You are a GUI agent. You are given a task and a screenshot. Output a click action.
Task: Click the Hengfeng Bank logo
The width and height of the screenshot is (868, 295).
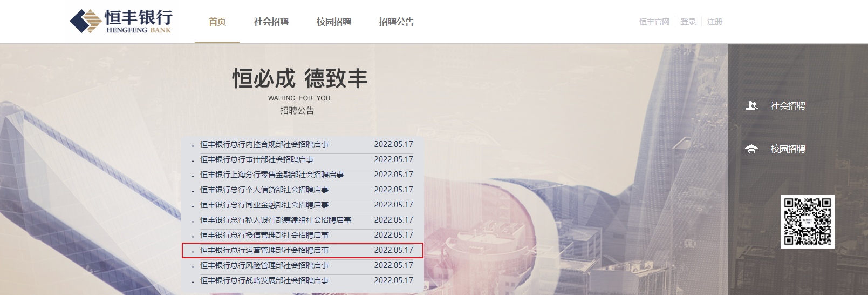(x=121, y=22)
